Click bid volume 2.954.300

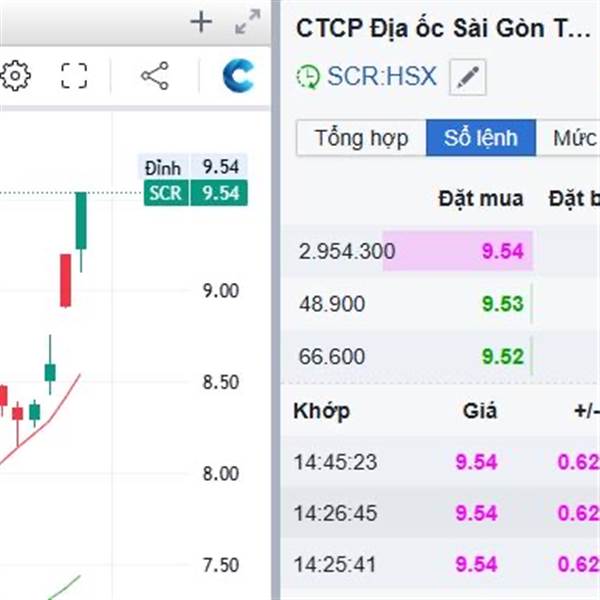coord(347,251)
